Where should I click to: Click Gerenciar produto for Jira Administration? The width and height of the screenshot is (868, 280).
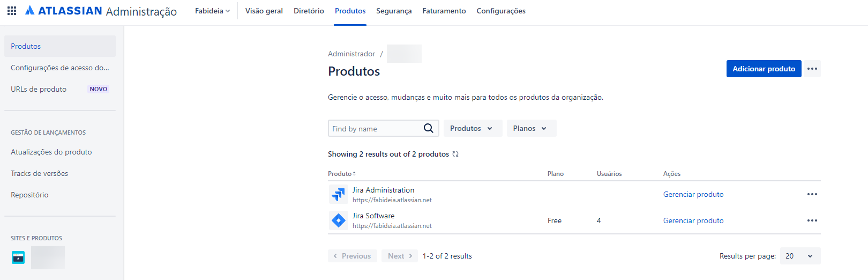[693, 194]
